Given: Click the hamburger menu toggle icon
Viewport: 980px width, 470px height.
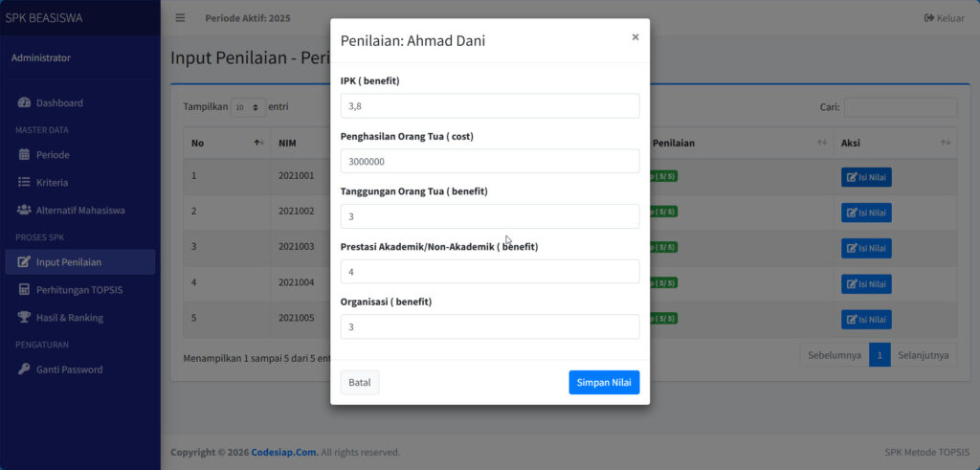Looking at the screenshot, I should pyautogui.click(x=180, y=18).
